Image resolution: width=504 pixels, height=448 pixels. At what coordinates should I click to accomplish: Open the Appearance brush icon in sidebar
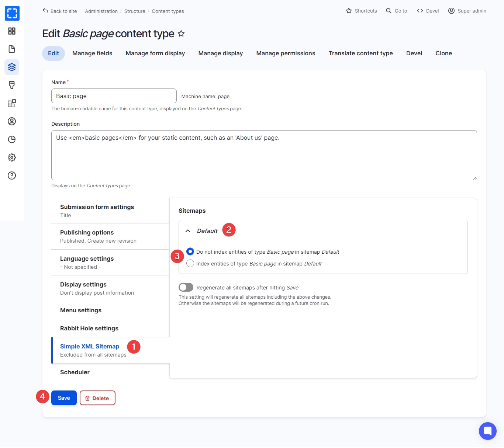[x=12, y=85]
